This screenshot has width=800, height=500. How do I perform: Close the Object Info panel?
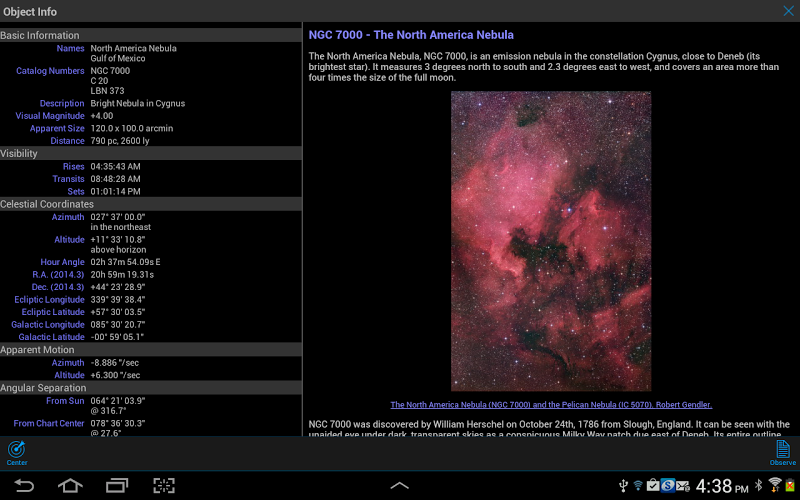pyautogui.click(x=788, y=11)
